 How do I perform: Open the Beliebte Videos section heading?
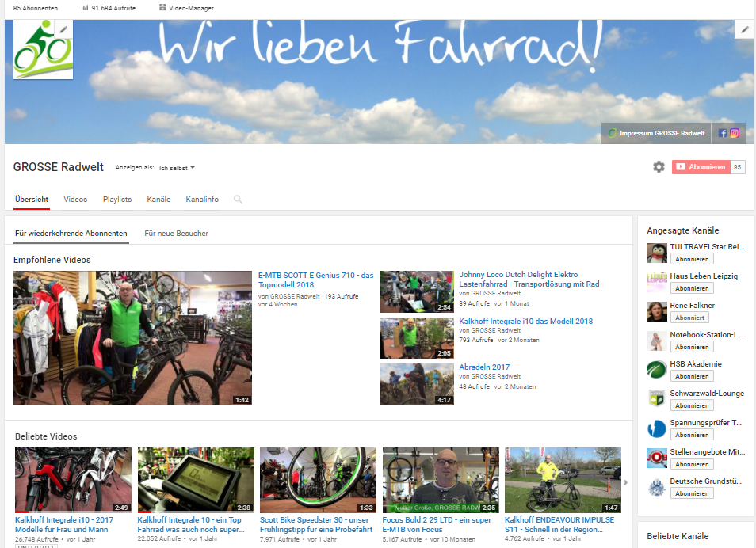pyautogui.click(x=46, y=436)
